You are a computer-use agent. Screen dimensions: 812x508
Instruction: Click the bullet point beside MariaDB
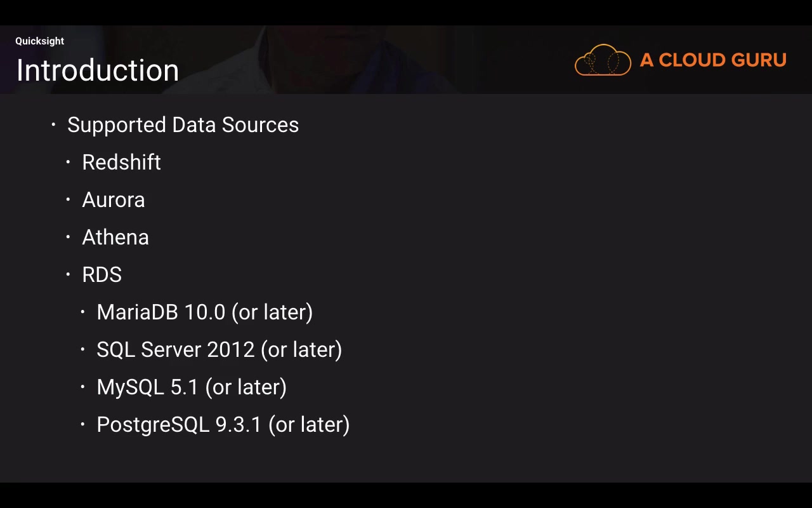[x=82, y=312]
